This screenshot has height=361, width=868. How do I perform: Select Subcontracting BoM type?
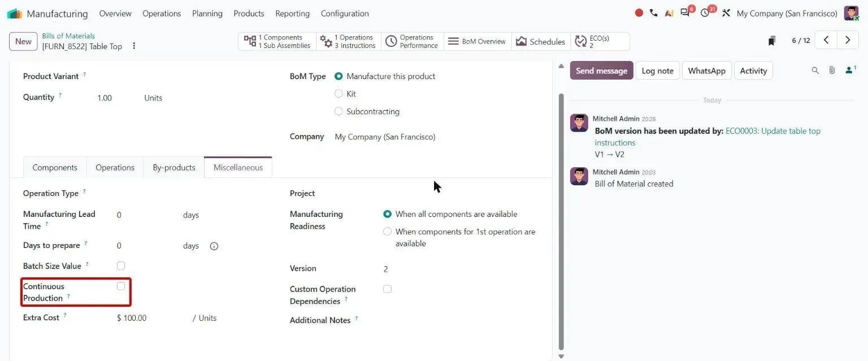pos(338,111)
